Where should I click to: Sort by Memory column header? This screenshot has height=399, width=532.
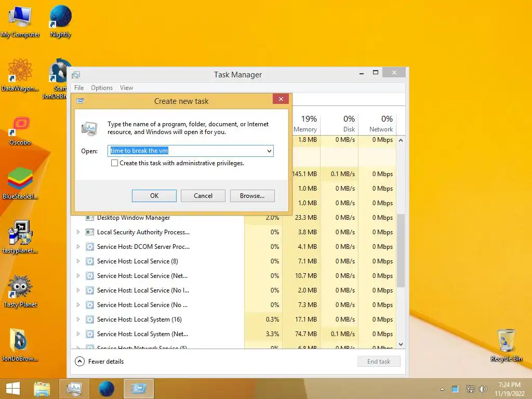[305, 124]
